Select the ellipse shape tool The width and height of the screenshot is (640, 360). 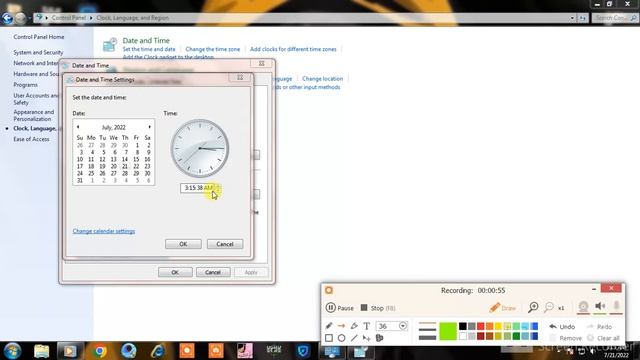[x=342, y=338]
